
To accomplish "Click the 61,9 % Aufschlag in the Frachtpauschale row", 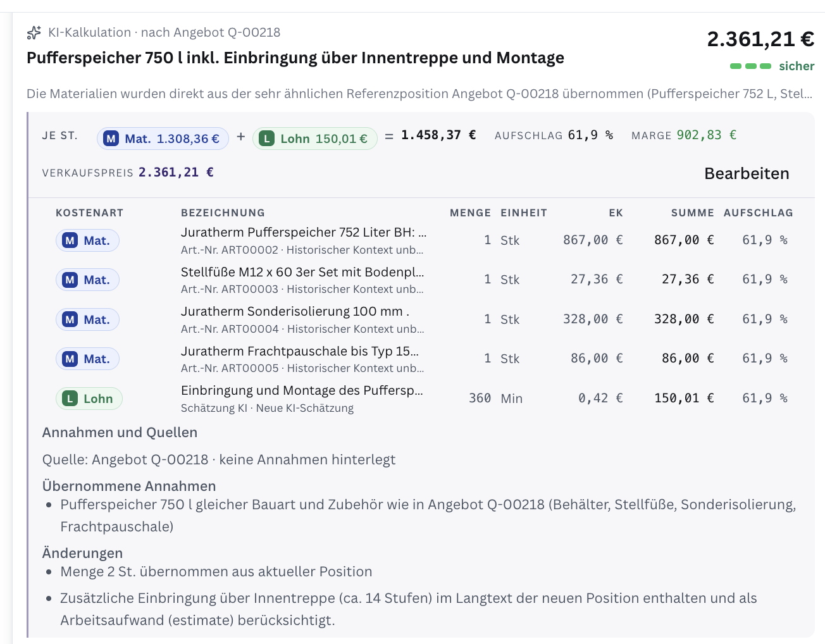I will coord(765,359).
